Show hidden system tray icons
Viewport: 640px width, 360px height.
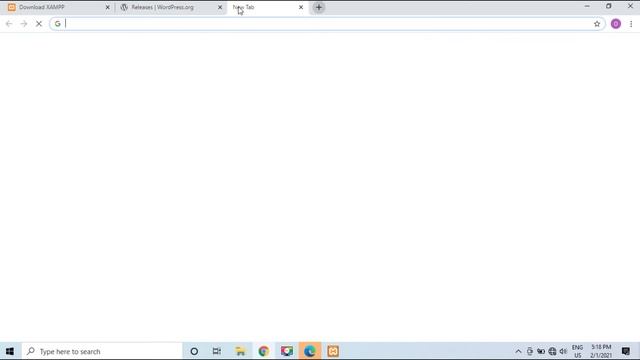(518, 351)
